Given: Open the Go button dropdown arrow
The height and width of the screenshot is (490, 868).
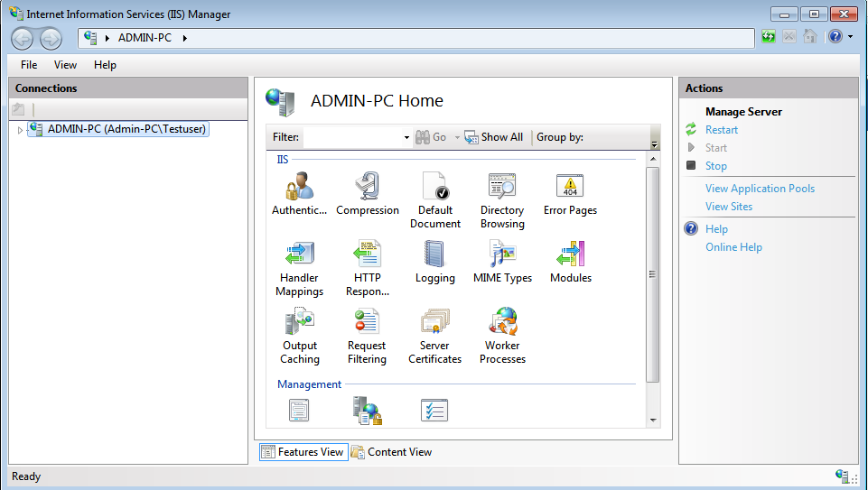Looking at the screenshot, I should click(x=457, y=137).
